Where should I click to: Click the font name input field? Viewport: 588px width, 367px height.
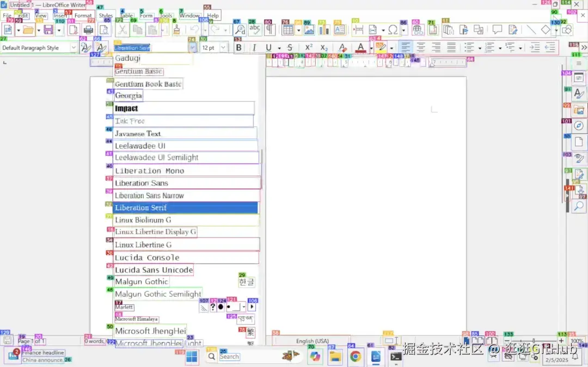(x=151, y=47)
